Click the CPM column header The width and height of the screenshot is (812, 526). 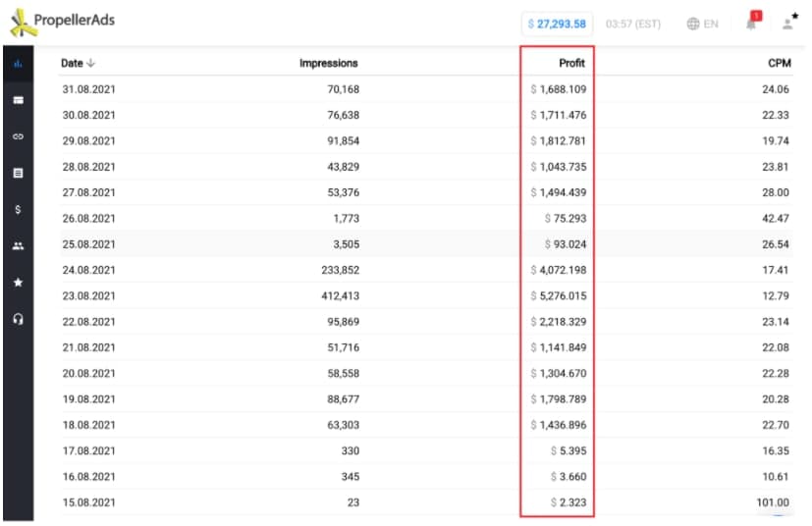(779, 64)
